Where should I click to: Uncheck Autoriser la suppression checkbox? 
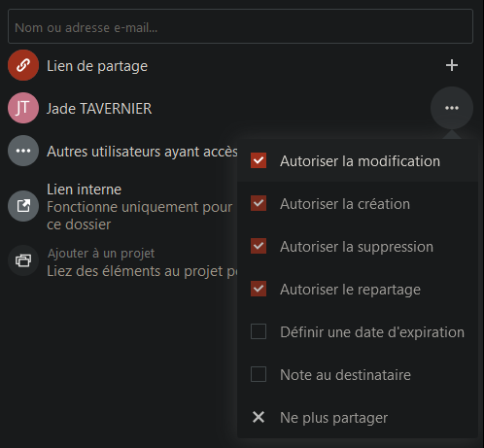259,246
